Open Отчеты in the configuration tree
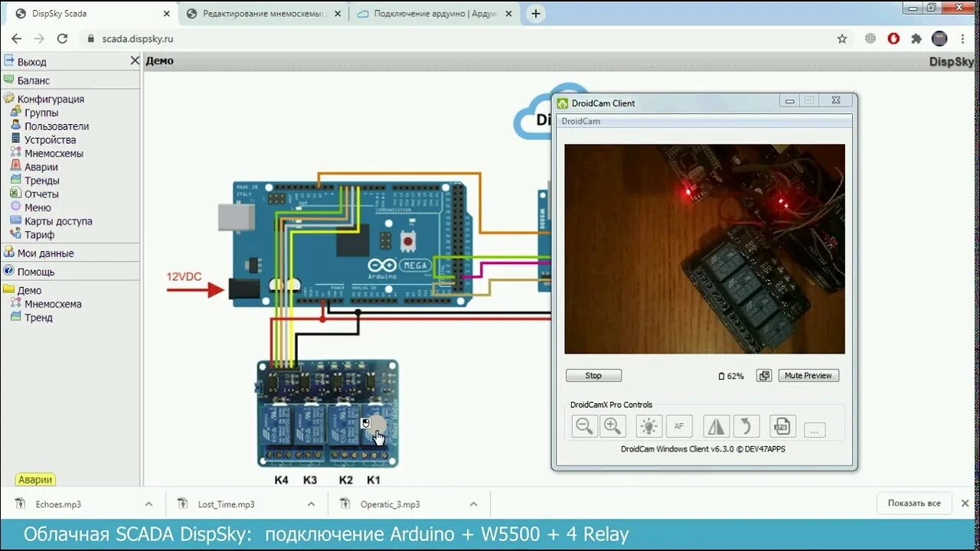980x551 pixels. [x=41, y=194]
